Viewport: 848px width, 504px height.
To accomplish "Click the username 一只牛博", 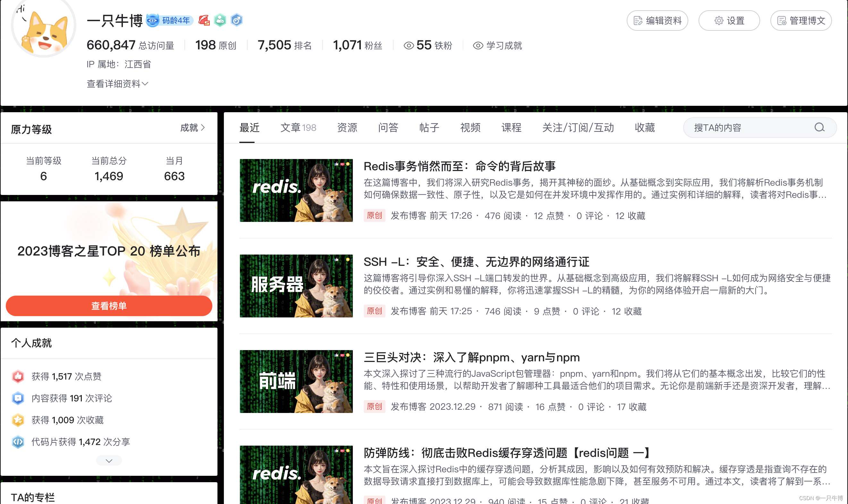I will coord(115,21).
